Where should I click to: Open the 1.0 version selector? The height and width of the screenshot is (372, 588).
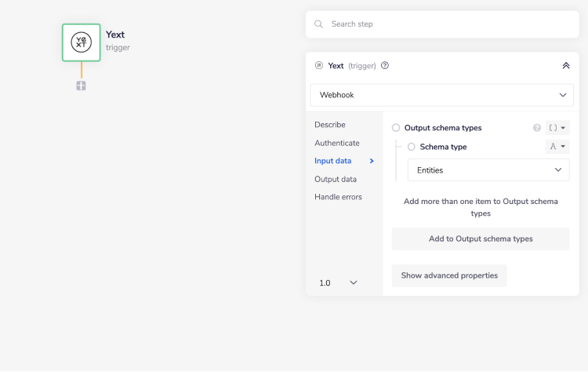click(x=339, y=283)
